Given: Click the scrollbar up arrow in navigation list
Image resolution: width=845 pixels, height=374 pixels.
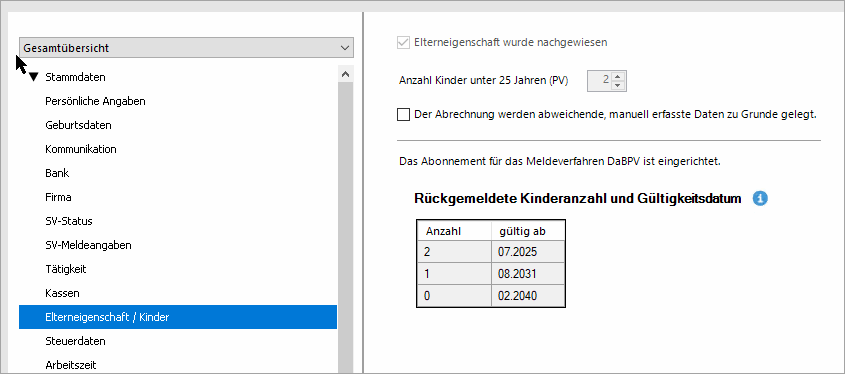Looking at the screenshot, I should pyautogui.click(x=345, y=74).
